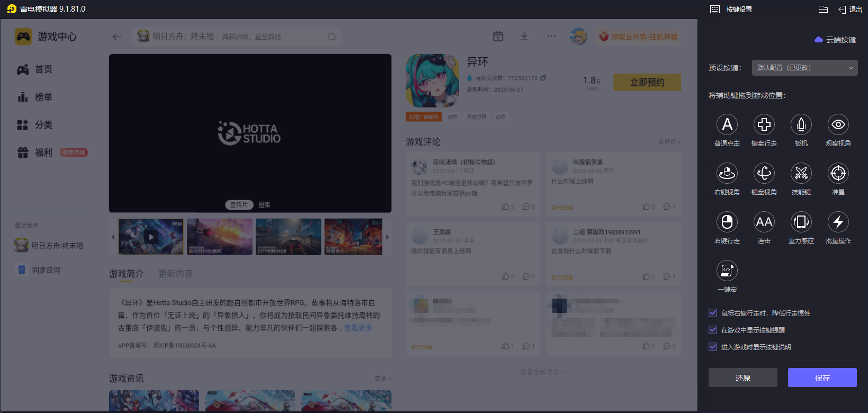Expand description via 查看更多
The image size is (868, 413).
click(x=359, y=328)
